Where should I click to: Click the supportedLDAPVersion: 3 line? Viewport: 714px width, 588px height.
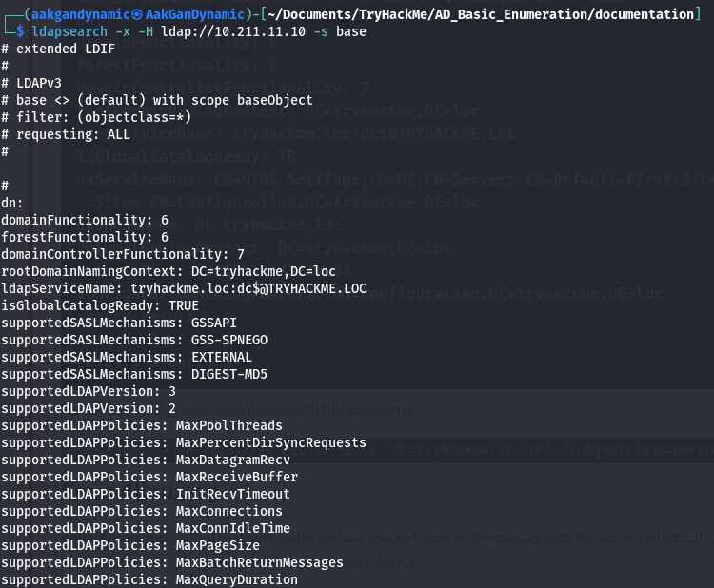point(89,391)
